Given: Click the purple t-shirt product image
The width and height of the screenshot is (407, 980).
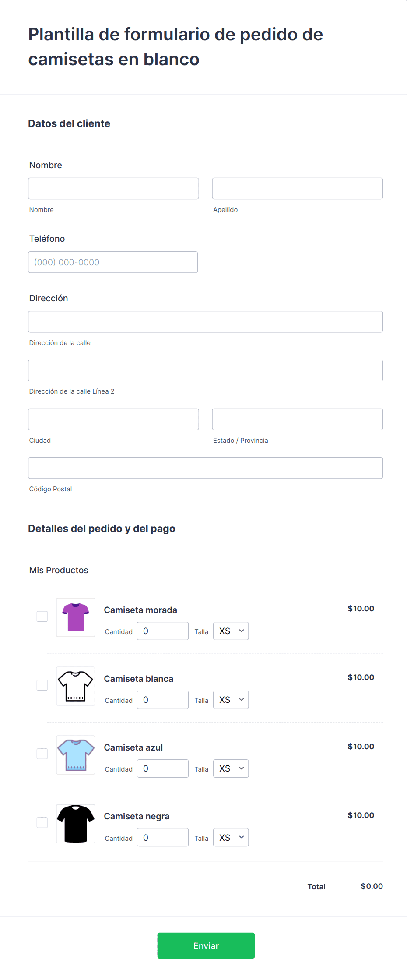Looking at the screenshot, I should click(x=76, y=617).
